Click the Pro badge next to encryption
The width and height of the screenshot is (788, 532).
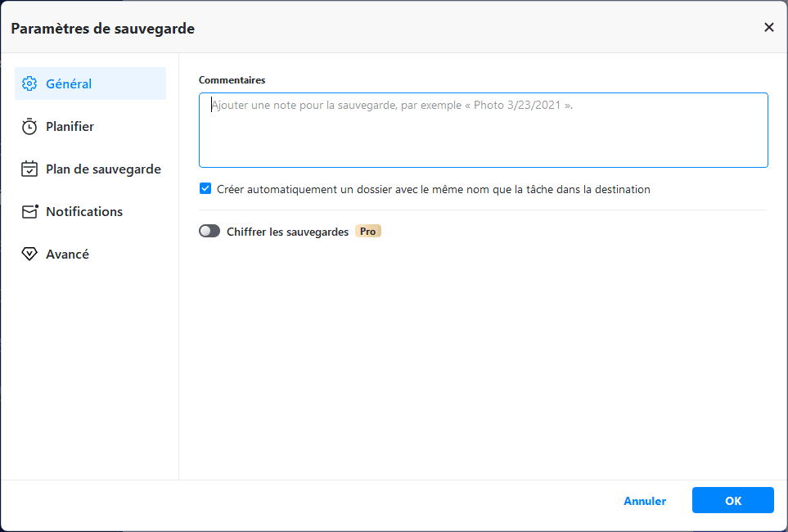point(368,232)
